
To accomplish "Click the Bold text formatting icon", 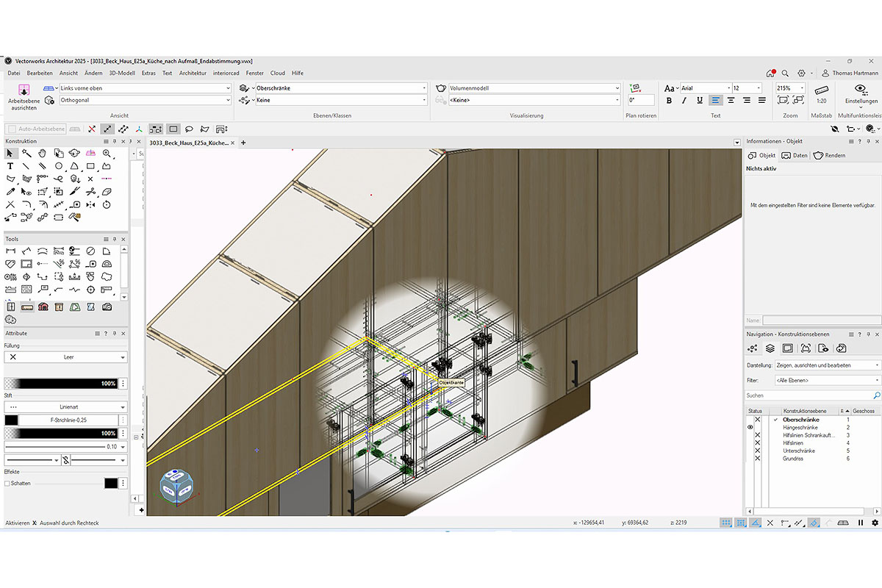I will click(x=669, y=101).
